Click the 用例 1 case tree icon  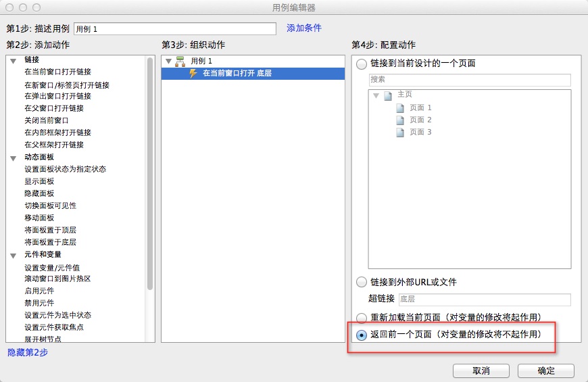point(180,61)
